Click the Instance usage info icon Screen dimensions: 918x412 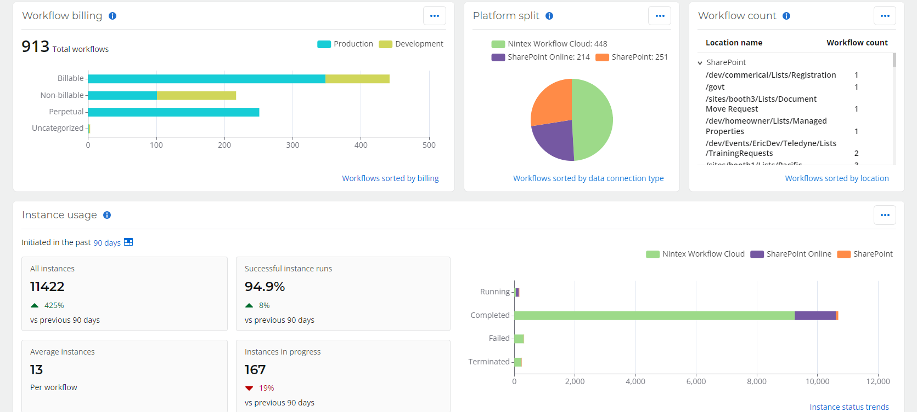107,215
